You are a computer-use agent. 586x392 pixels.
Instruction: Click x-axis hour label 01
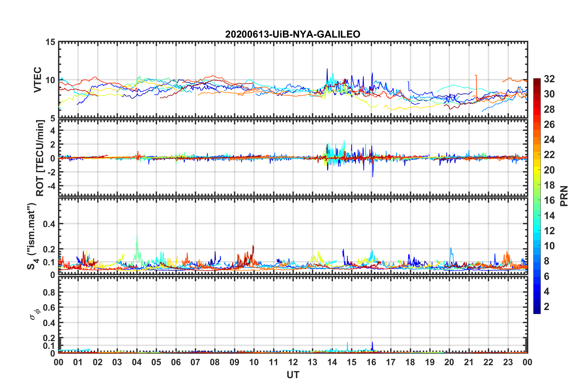click(78, 362)
